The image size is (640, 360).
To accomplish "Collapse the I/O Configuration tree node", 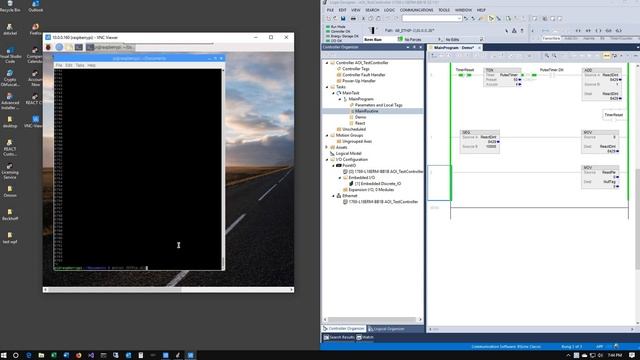I will click(327, 160).
